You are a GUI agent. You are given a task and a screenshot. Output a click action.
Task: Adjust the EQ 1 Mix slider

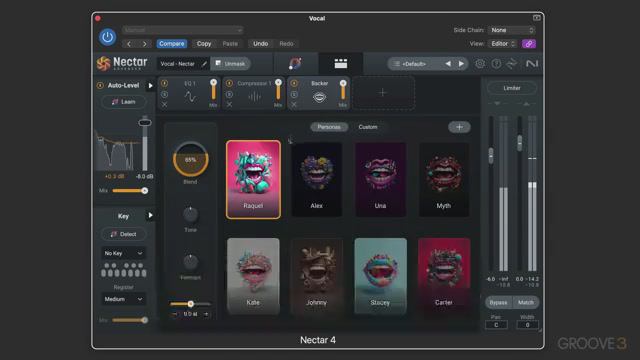click(x=213, y=90)
